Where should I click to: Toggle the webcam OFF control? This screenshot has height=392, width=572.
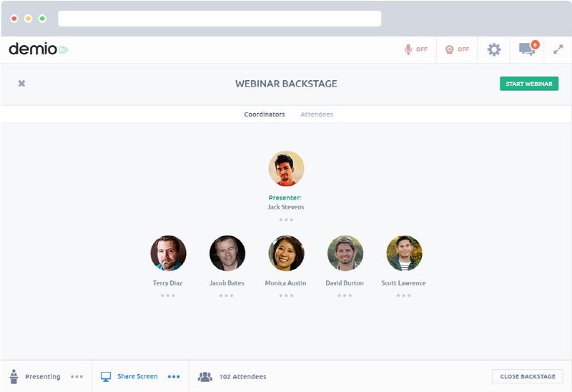click(x=457, y=49)
